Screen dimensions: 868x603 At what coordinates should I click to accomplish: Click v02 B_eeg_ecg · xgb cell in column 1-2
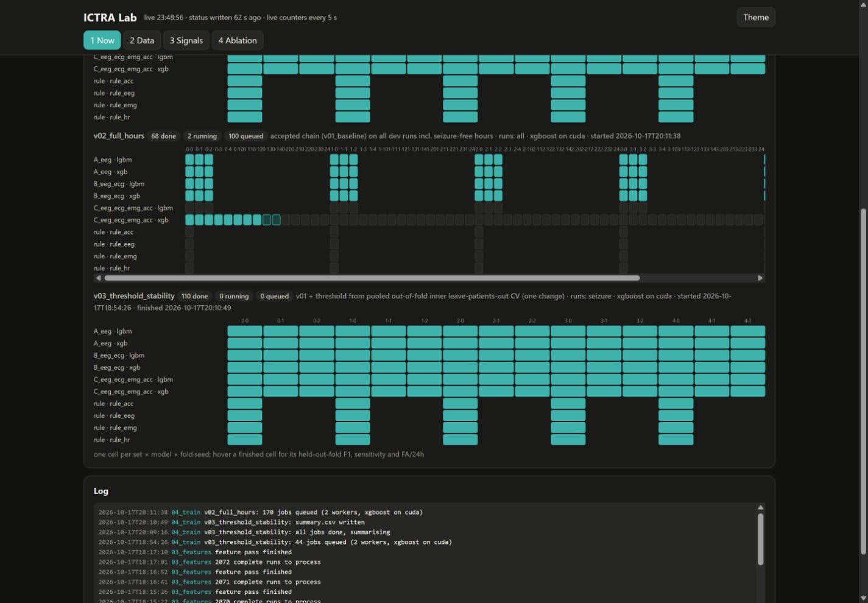(x=353, y=196)
